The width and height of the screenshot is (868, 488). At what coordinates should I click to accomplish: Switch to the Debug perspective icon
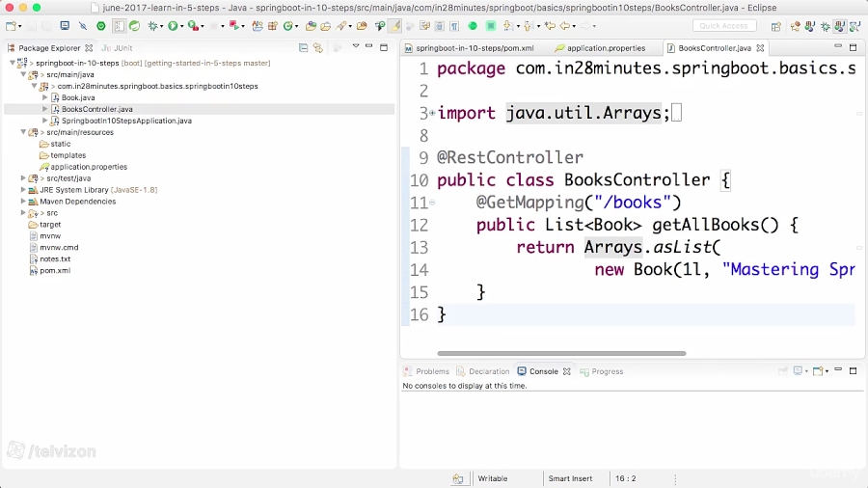pos(826,26)
